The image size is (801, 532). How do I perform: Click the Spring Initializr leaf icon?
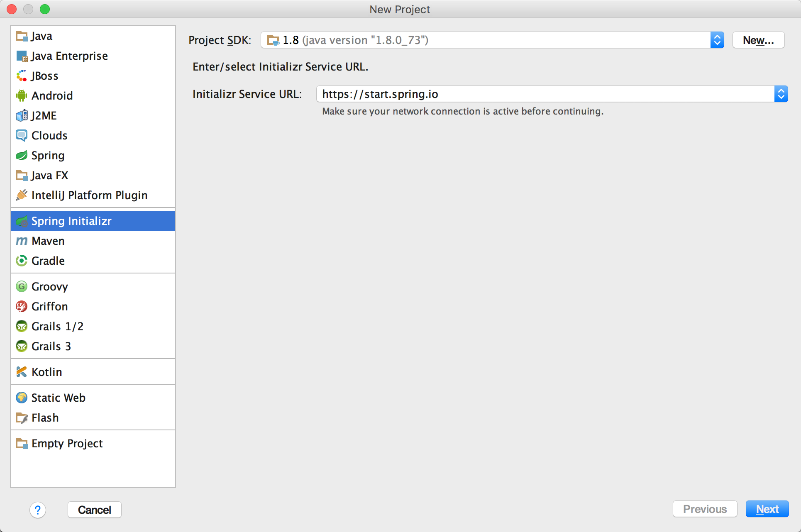tap(22, 221)
